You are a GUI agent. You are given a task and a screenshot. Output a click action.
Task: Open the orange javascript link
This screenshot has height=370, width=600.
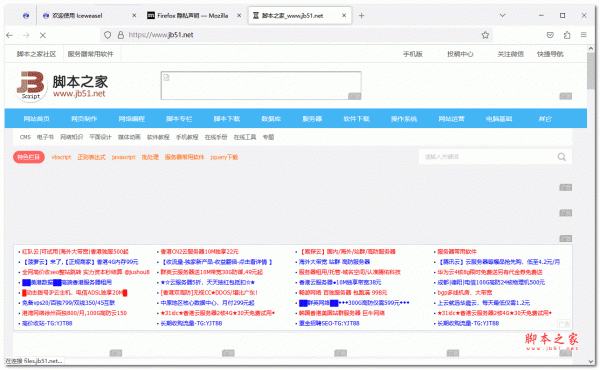124,157
